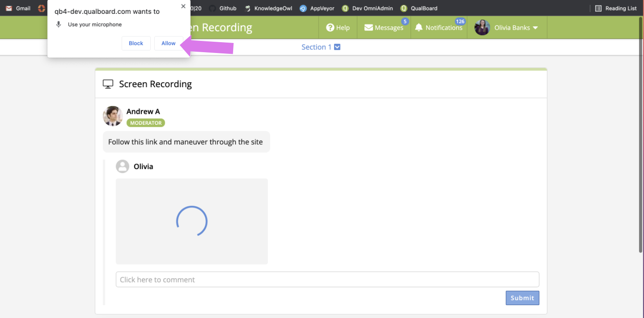This screenshot has width=644, height=318.
Task: Click Olivia Banks profile avatar in header
Action: (x=482, y=28)
